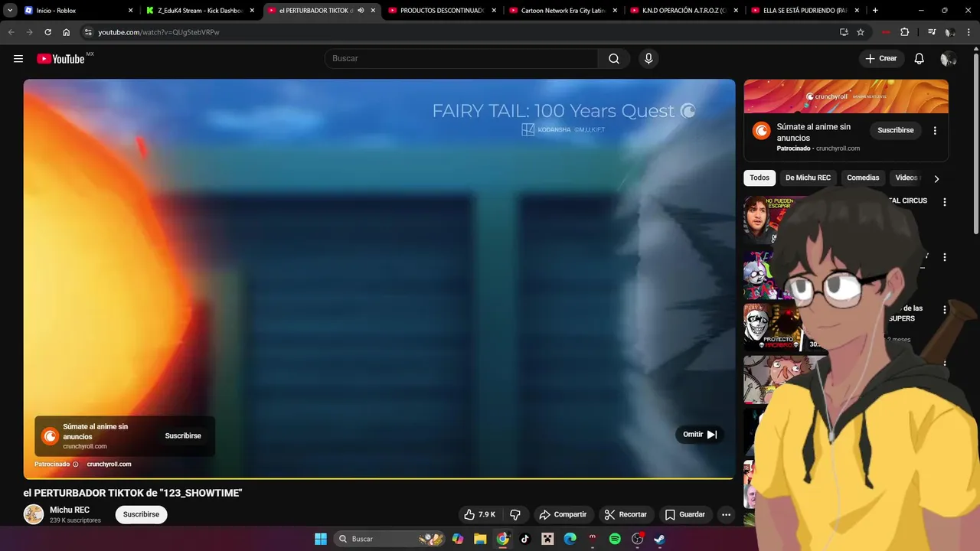Screen dimensions: 980x551
Task: Click the YouTube search input field
Action: click(462, 59)
